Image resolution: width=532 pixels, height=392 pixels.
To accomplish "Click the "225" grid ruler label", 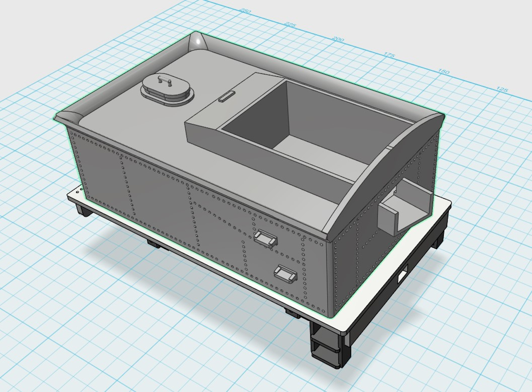I will (x=290, y=25).
